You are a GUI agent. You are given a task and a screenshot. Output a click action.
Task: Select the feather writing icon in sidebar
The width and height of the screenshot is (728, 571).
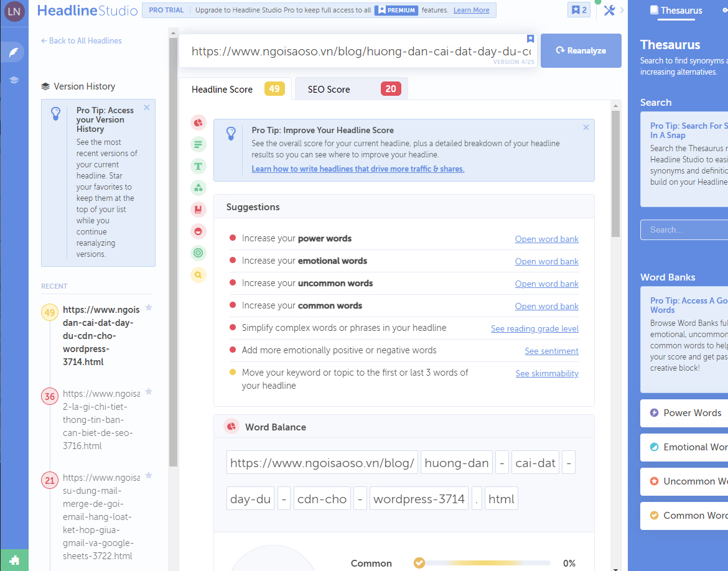tap(13, 52)
